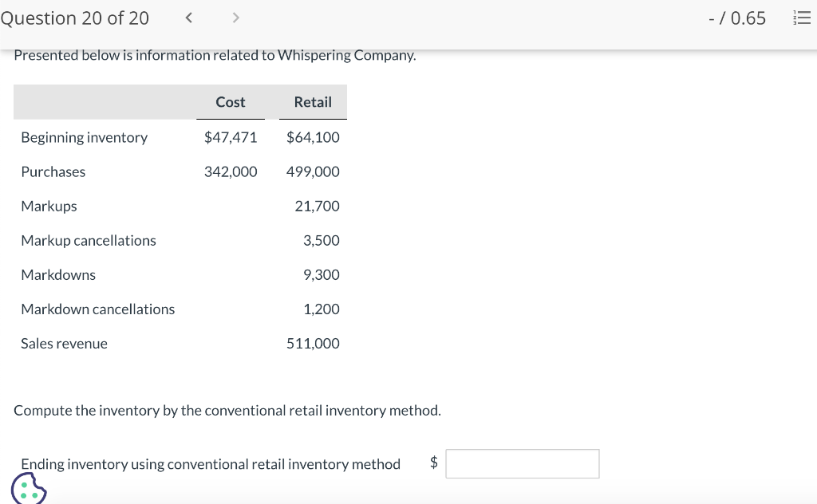Click the 'Markdowns' row label
Viewport: 817px width, 504px height.
(x=58, y=275)
